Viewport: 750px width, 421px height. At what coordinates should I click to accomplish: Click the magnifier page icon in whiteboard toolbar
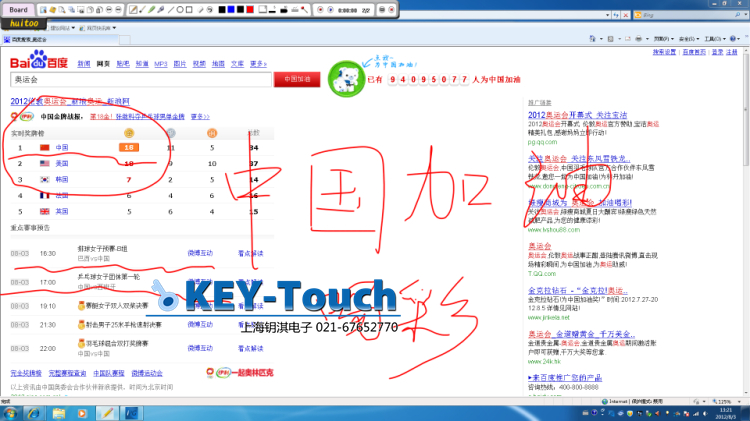(x=62, y=10)
